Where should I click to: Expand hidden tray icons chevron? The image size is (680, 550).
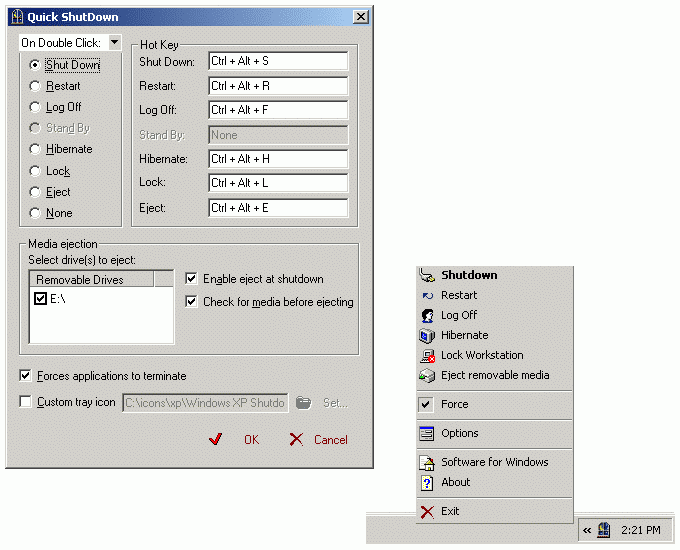tap(587, 530)
